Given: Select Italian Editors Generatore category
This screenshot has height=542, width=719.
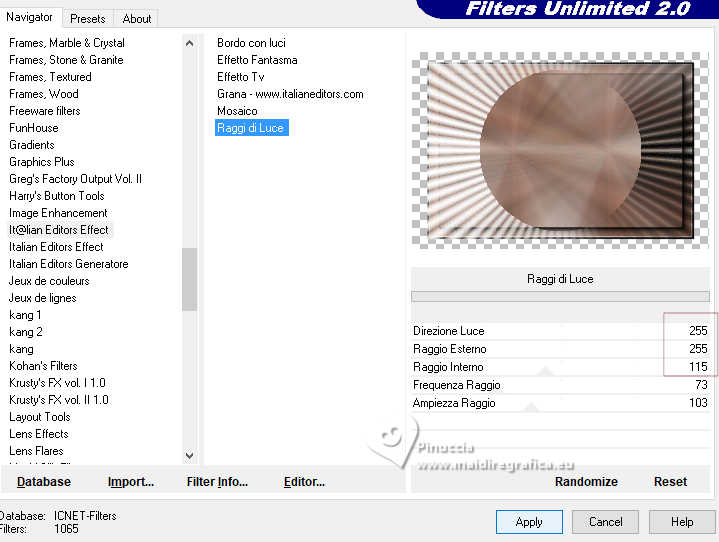Looking at the screenshot, I should point(69,264).
